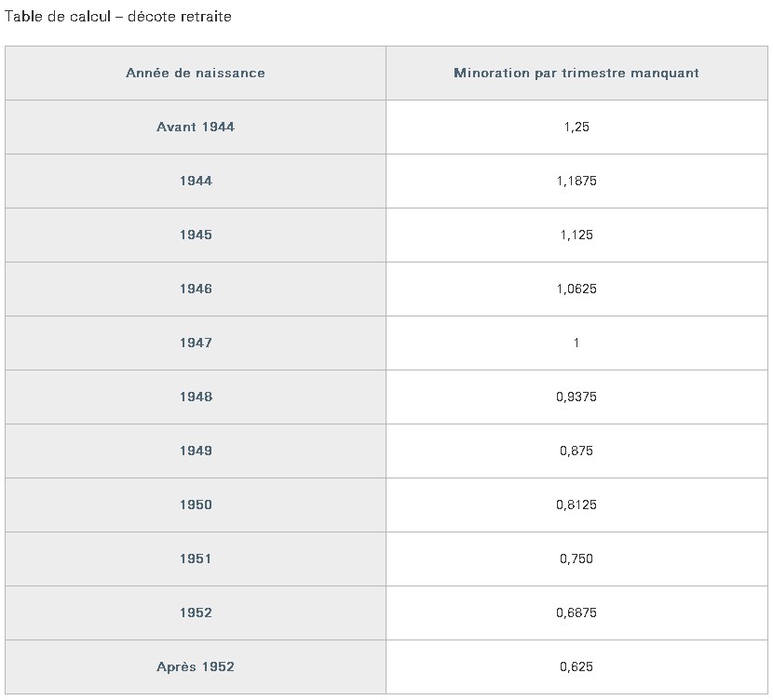Viewport: 773px width, 700px height.
Task: Click the 1,1875 value cell
Action: pyautogui.click(x=576, y=181)
